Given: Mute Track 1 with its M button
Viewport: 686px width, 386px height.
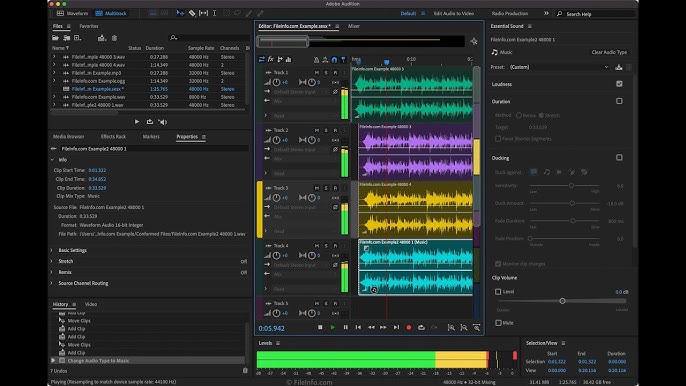Looking at the screenshot, I should point(317,73).
